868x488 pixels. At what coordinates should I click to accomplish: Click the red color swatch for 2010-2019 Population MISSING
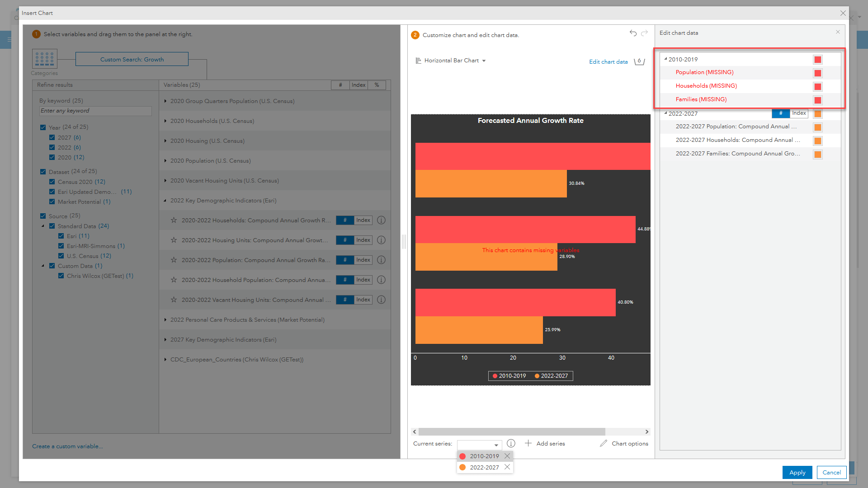coord(819,72)
